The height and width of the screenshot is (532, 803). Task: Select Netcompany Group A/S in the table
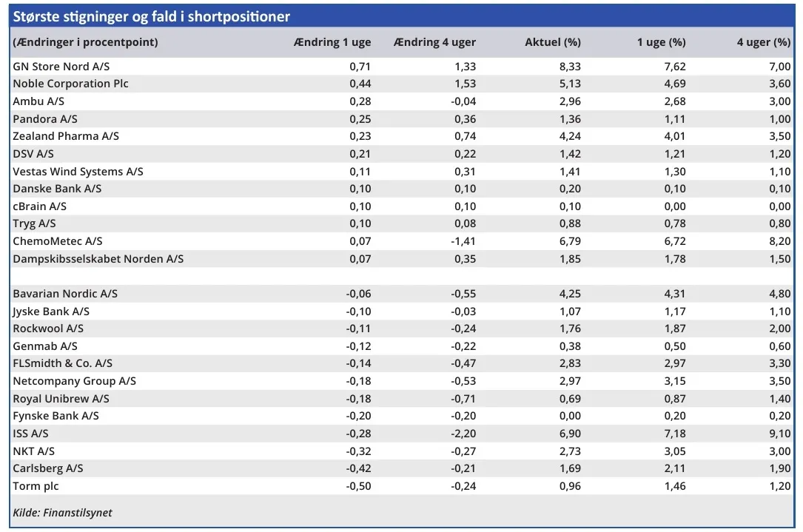pos(74,381)
